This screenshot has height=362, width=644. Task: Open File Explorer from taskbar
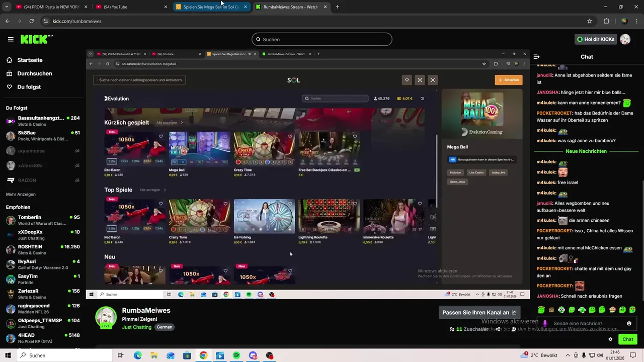point(154,355)
